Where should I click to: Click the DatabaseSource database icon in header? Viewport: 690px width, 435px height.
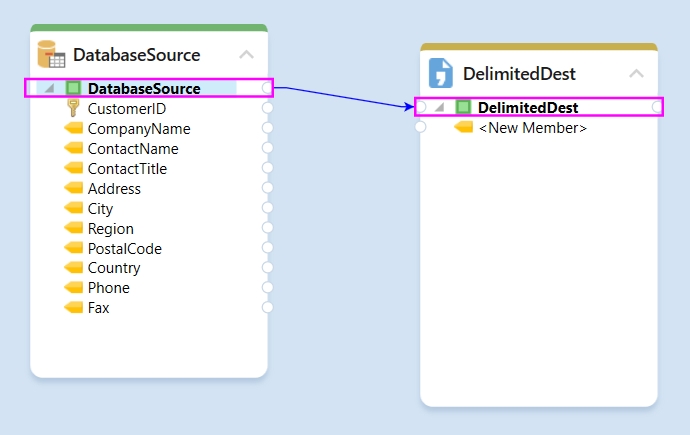(51, 55)
